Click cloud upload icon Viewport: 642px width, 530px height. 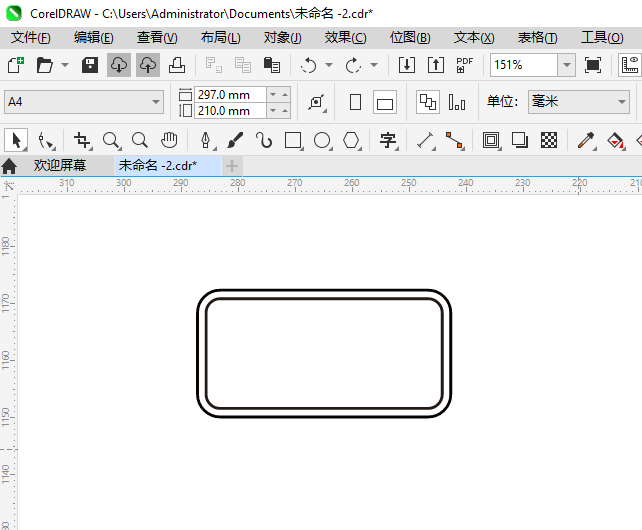pos(148,65)
